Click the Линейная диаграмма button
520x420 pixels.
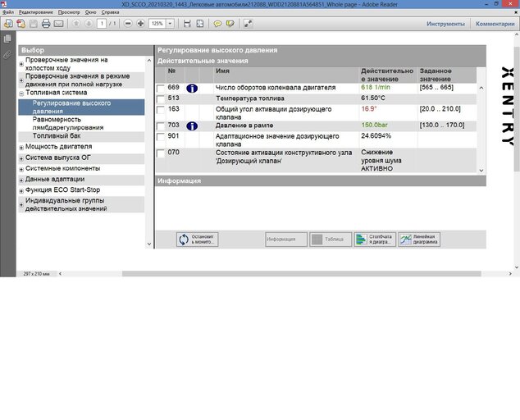click(419, 240)
